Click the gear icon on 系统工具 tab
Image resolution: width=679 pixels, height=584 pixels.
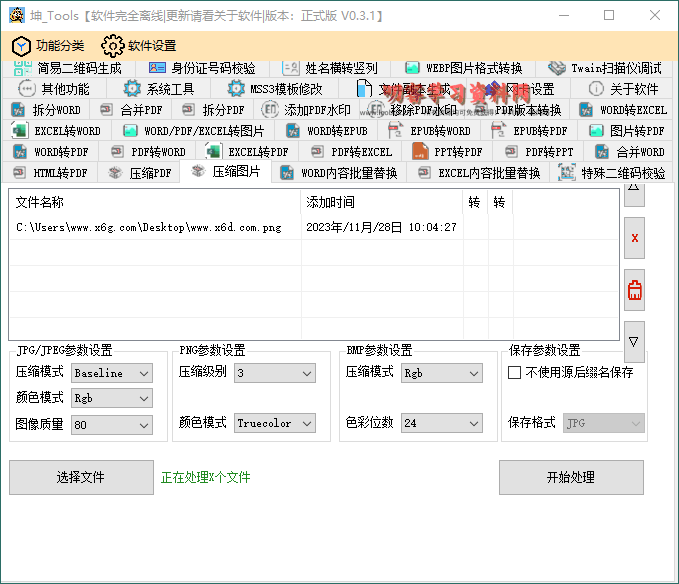(132, 89)
